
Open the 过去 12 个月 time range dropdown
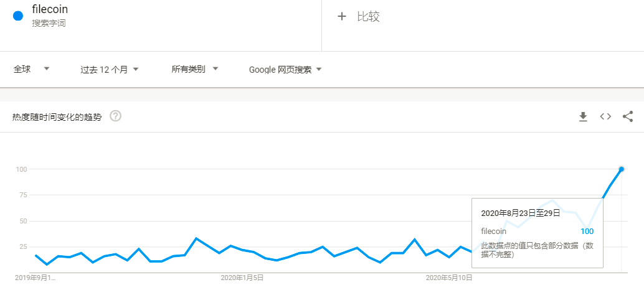109,70
